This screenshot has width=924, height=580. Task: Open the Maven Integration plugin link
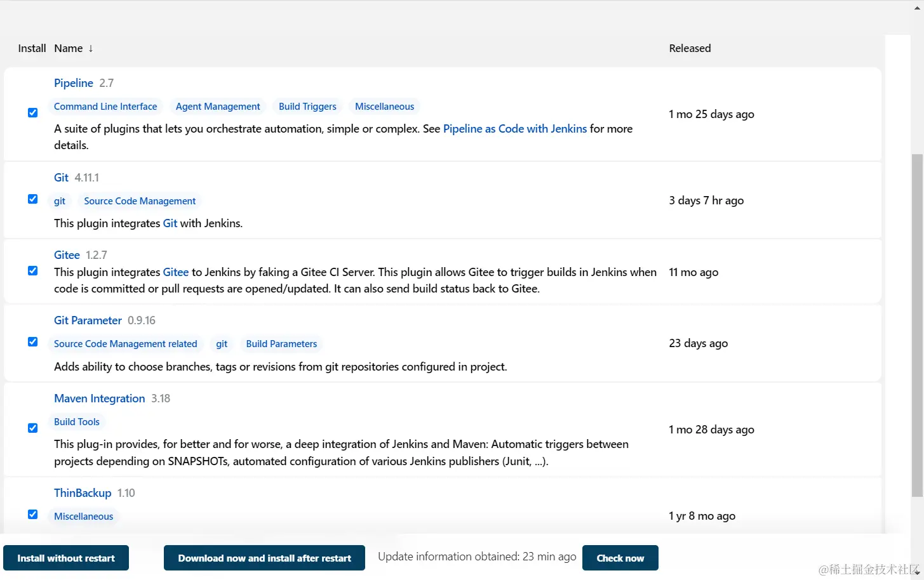click(100, 399)
